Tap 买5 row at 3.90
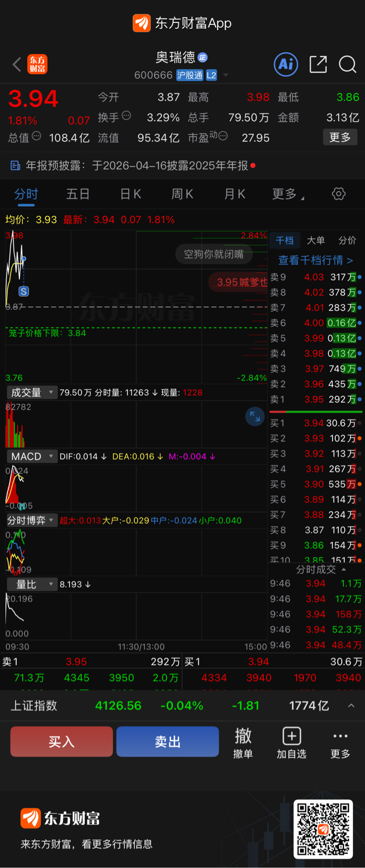Viewport: 365px width, 868px height. pos(316,484)
